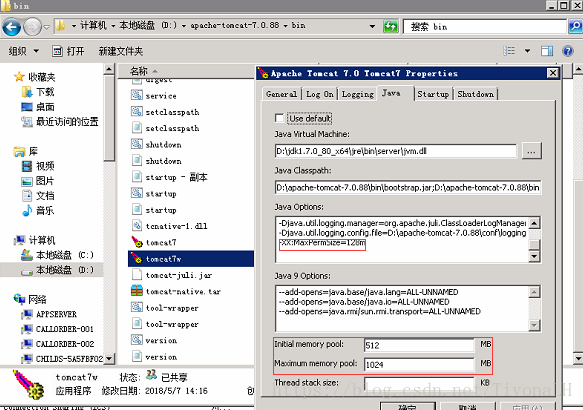The width and height of the screenshot is (583, 410).
Task: Click the Explorer forward navigation arrow
Action: pos(32,27)
